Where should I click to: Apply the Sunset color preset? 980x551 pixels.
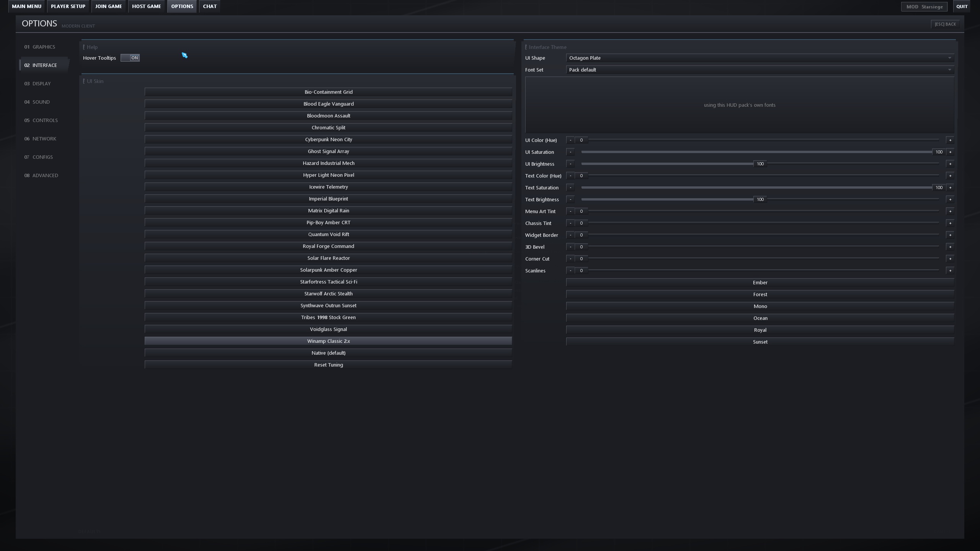(760, 342)
